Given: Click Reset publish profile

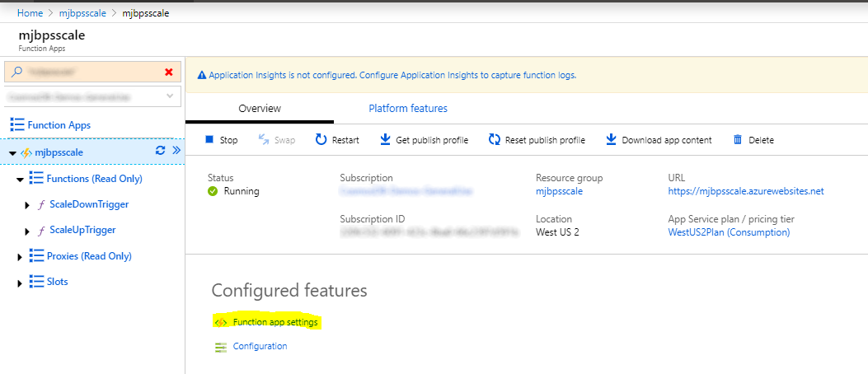Looking at the screenshot, I should (537, 140).
